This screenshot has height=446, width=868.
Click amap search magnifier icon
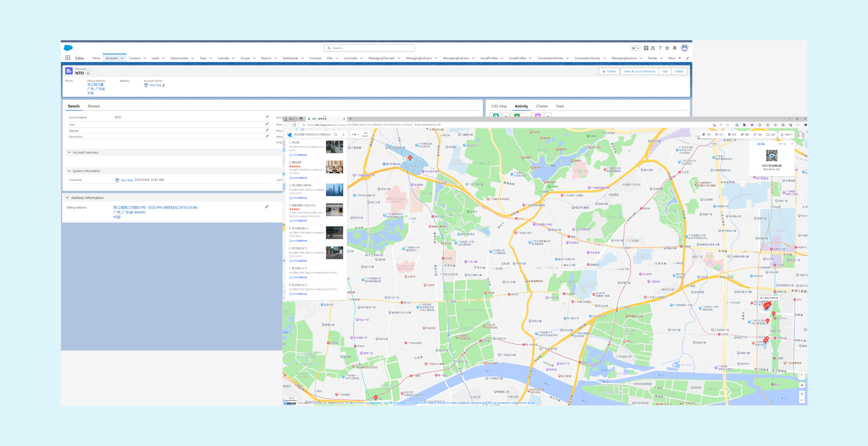pyautogui.click(x=335, y=135)
